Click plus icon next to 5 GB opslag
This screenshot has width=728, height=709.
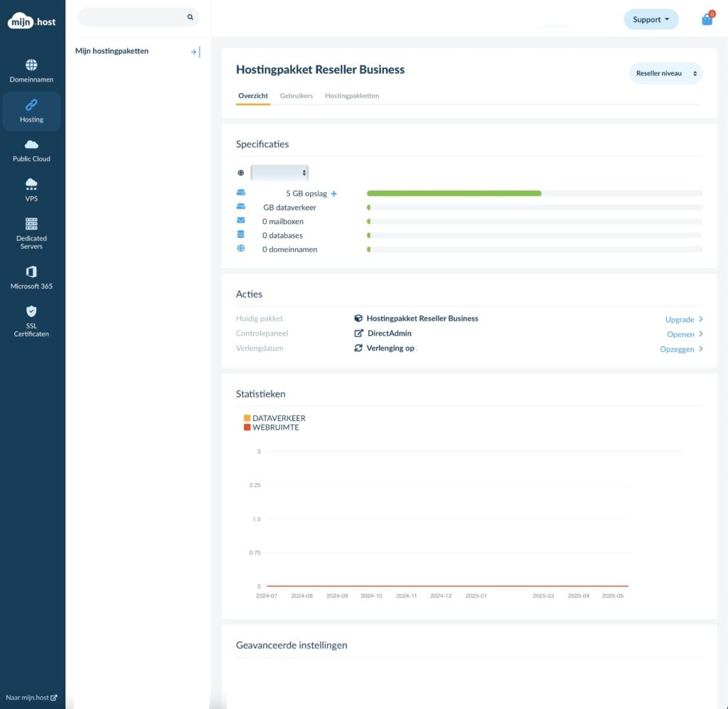pyautogui.click(x=334, y=193)
